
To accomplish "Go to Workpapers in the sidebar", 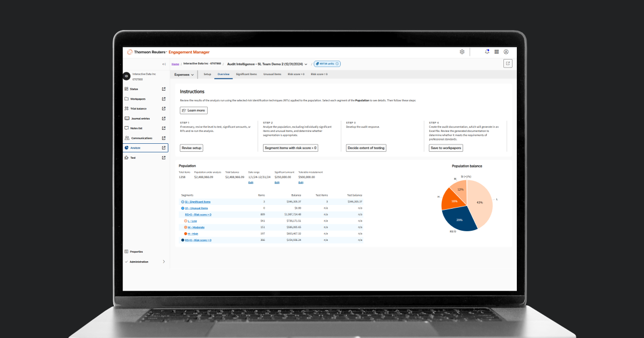I will pos(138,99).
